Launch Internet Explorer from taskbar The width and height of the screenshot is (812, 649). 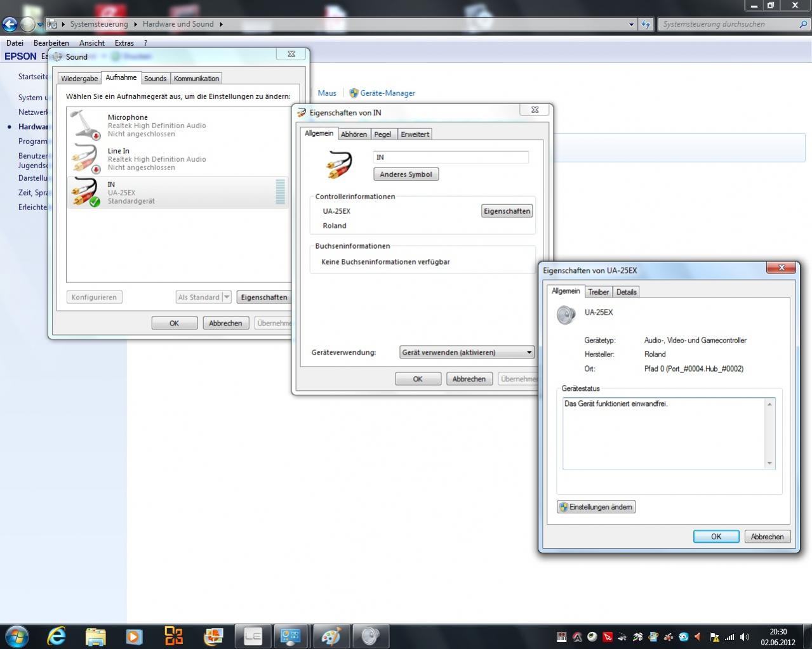click(x=57, y=636)
